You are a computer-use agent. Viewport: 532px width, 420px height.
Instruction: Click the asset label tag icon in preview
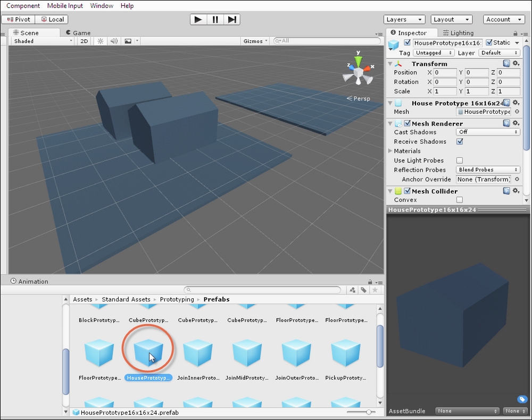click(522, 399)
